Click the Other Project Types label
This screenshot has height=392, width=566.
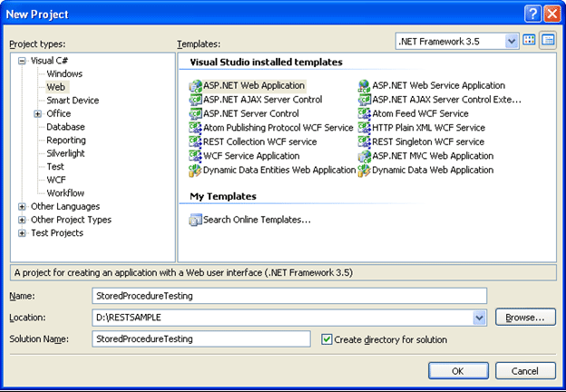[x=71, y=220]
